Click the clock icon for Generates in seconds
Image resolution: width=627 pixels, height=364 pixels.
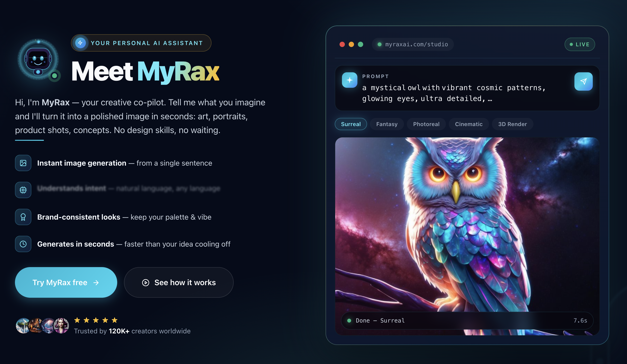click(23, 244)
